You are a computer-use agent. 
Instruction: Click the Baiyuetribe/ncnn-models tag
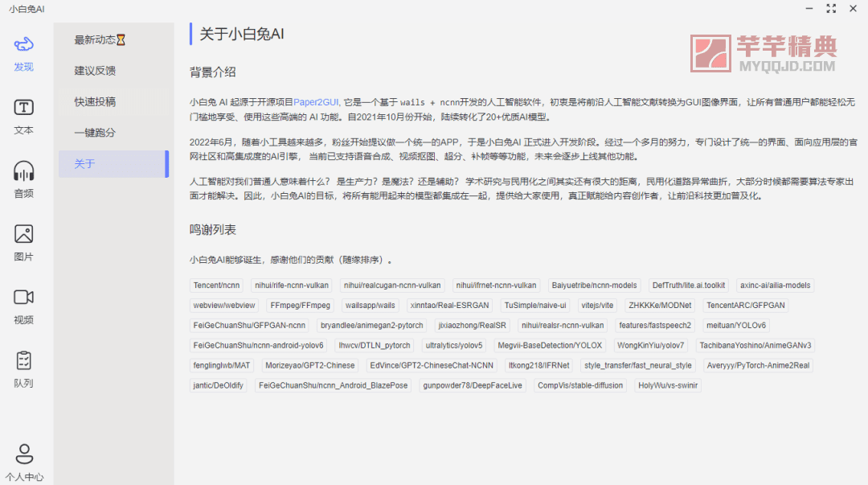click(595, 286)
